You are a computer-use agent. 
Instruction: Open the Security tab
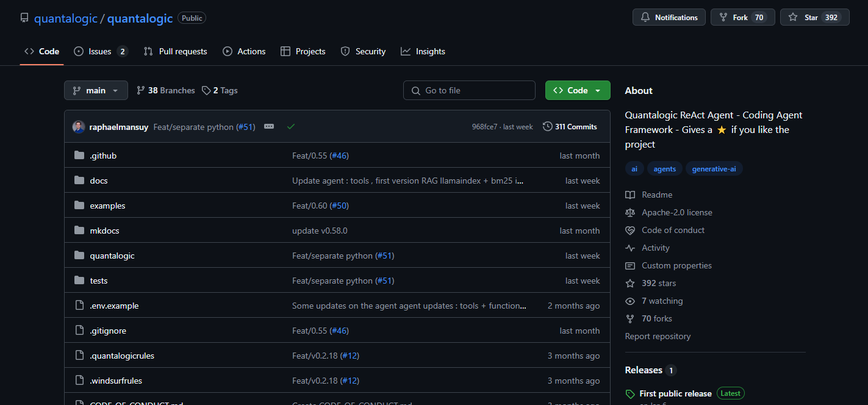[x=363, y=51]
